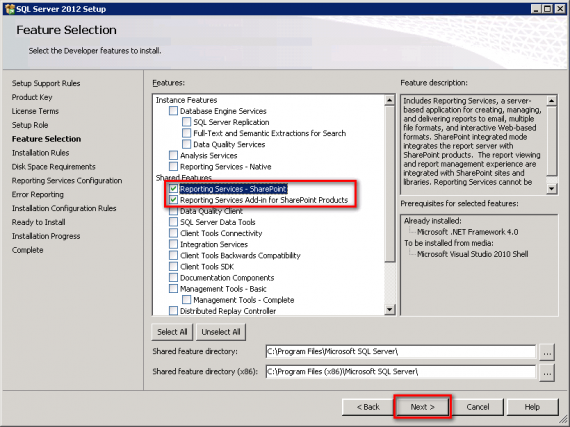570x427 pixels.
Task: Click the SQL Server Setup title bar icon
Action: pyautogui.click(x=10, y=9)
